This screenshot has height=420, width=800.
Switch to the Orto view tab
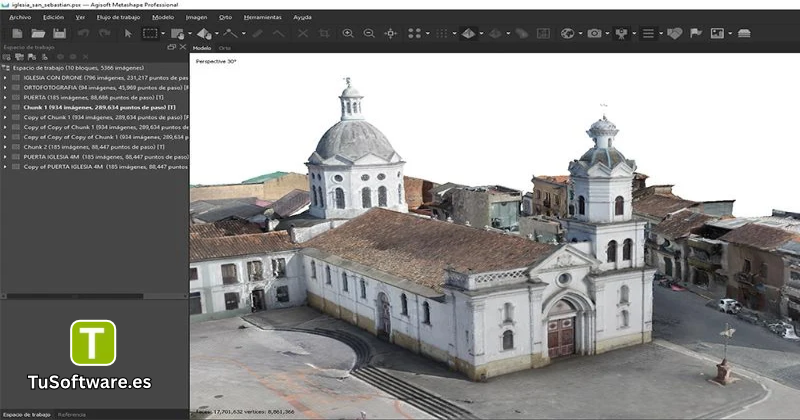pyautogui.click(x=224, y=48)
